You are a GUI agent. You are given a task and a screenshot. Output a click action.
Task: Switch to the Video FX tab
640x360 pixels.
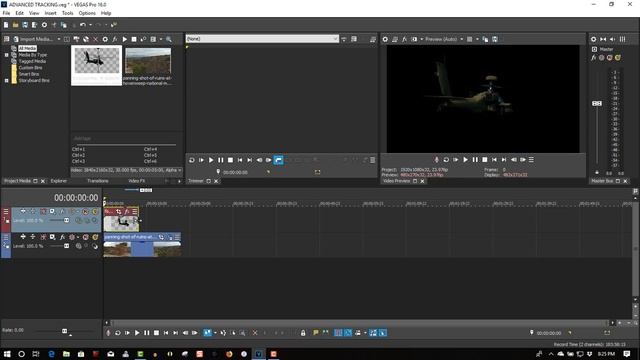[x=136, y=181]
